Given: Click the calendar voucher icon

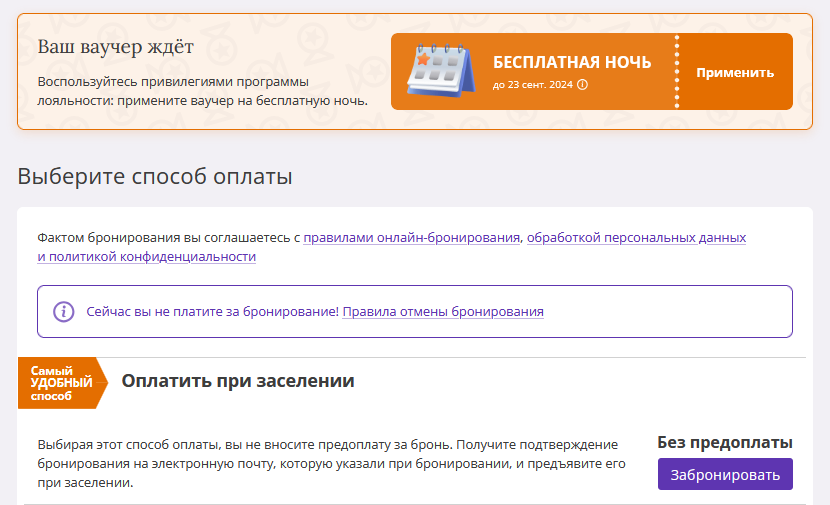Looking at the screenshot, I should pyautogui.click(x=440, y=71).
